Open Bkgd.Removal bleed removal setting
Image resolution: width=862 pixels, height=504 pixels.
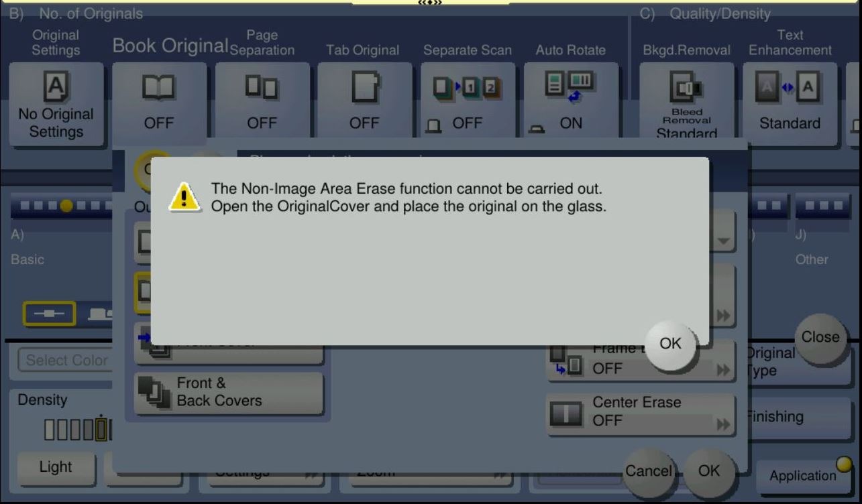[x=686, y=104]
